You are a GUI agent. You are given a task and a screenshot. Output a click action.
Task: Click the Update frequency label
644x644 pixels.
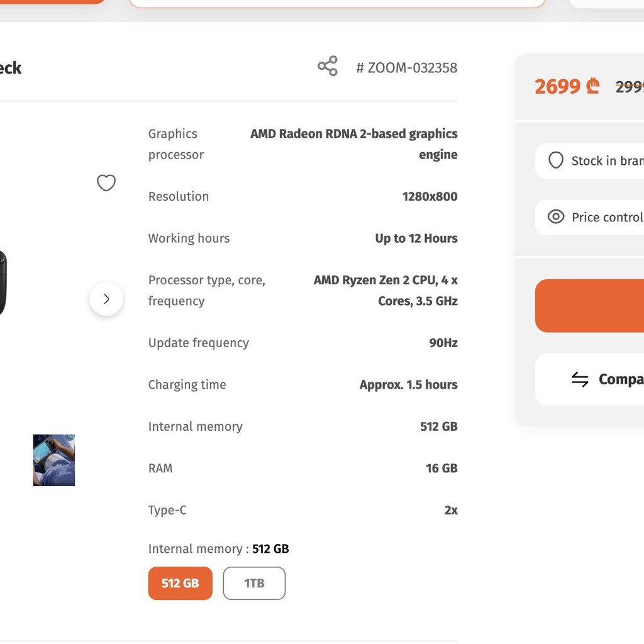click(198, 343)
